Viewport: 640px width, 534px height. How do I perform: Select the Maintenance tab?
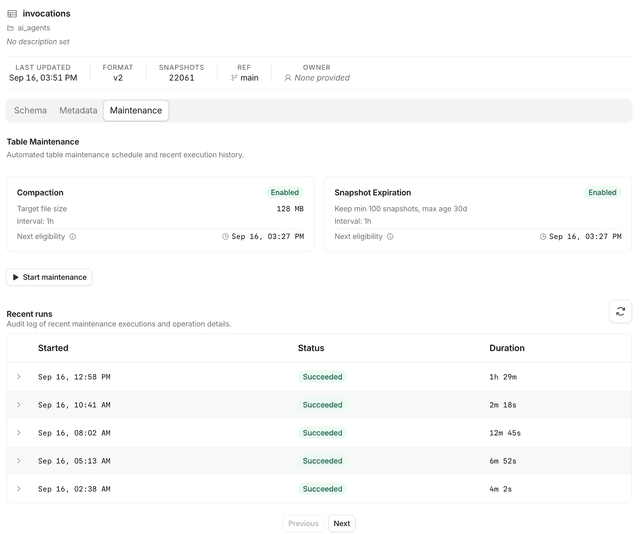[x=136, y=110]
